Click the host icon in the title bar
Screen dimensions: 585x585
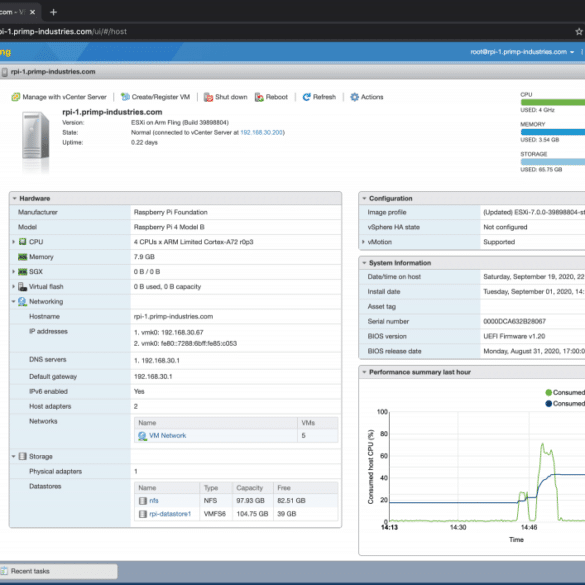4,72
